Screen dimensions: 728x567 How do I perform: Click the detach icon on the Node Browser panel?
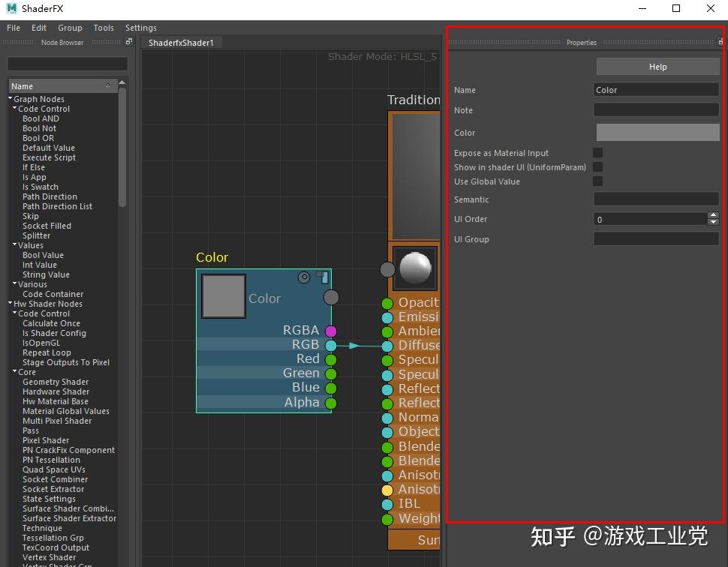pos(128,41)
